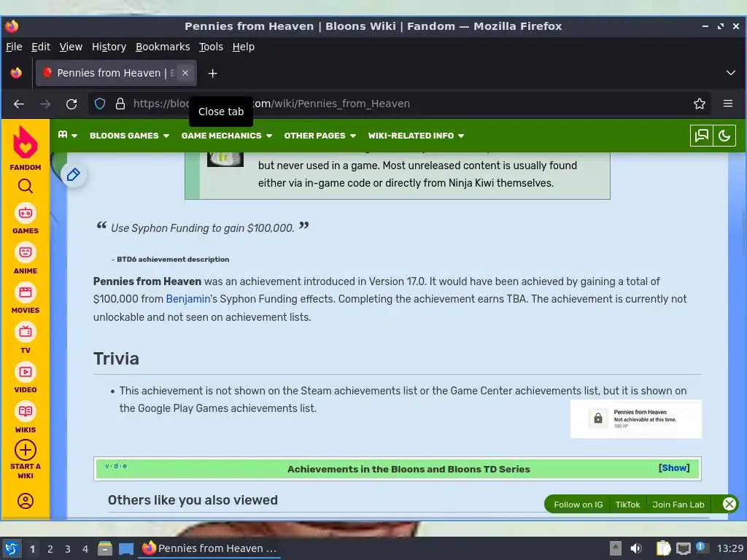The height and width of the screenshot is (560, 747).
Task: Follow the Benjamin hyperlink
Action: (x=187, y=299)
